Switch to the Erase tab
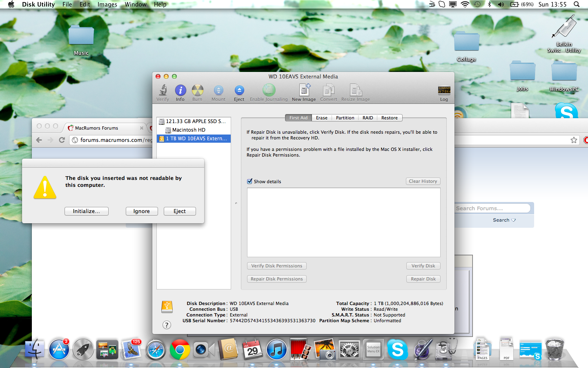588x368 pixels. (x=322, y=118)
